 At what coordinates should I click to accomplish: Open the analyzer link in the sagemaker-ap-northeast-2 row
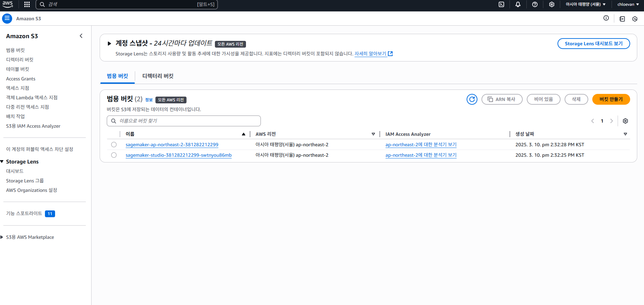point(421,145)
